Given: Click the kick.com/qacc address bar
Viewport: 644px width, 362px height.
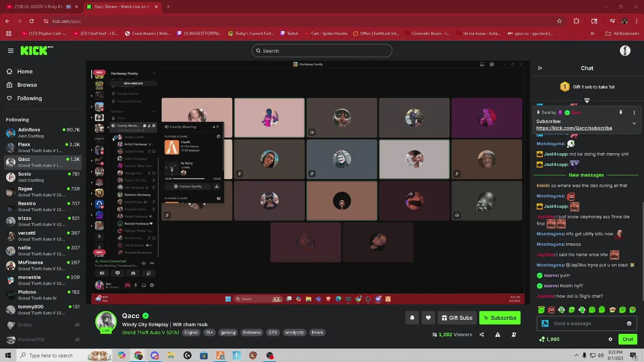Looking at the screenshot, I should (302, 21).
